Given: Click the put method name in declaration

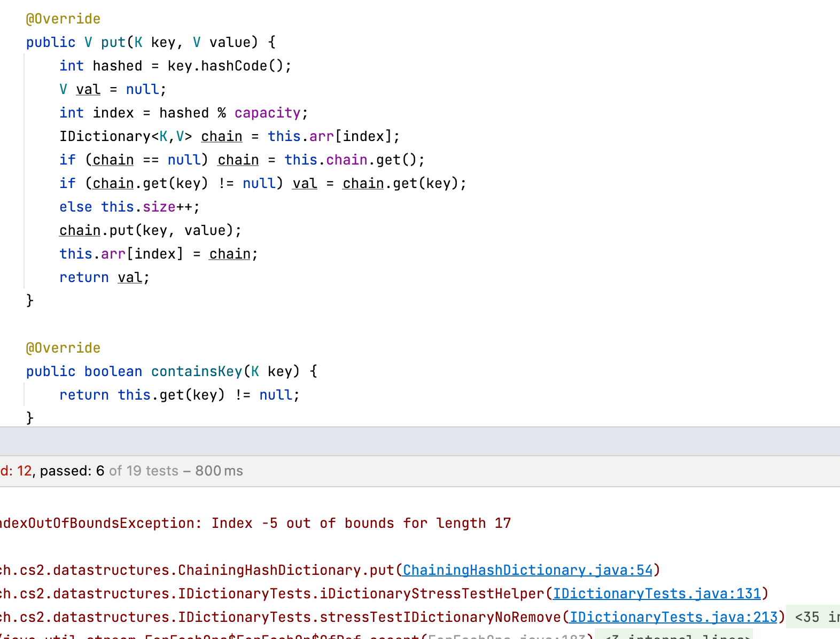Looking at the screenshot, I should 113,42.
